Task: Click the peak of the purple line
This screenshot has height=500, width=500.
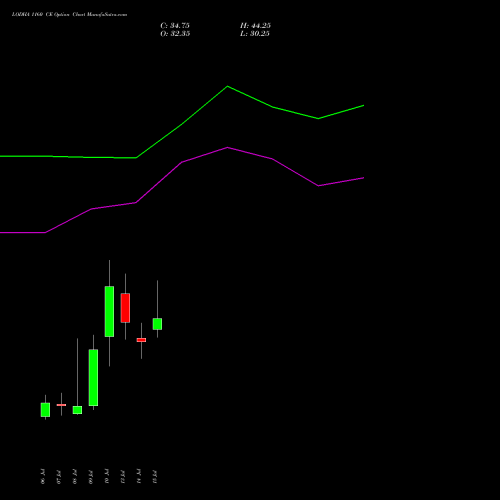Action: pos(228,147)
